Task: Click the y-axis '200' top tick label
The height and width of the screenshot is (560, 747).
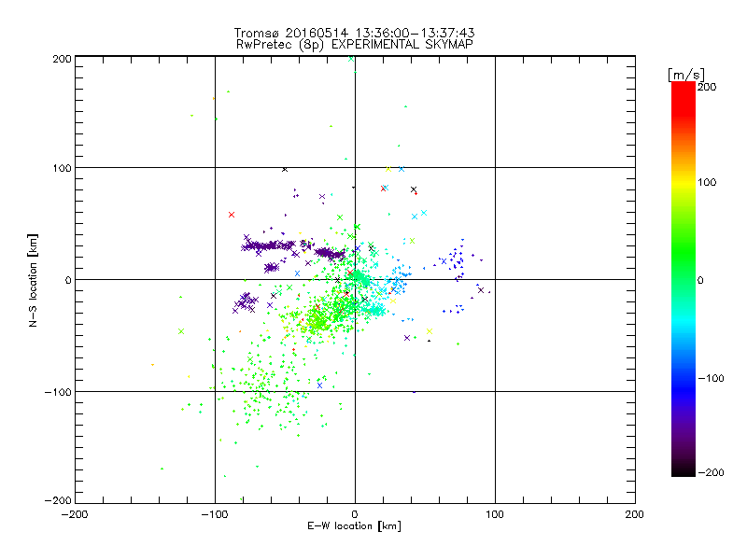Action: [x=62, y=59]
